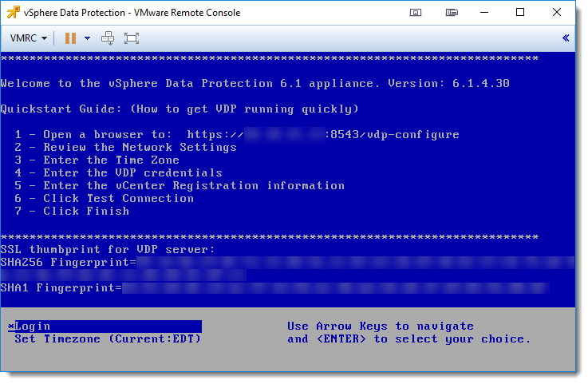Click 'Enter the vCenter Registration information' step
Viewport: 588px width, 384px height.
(x=194, y=185)
